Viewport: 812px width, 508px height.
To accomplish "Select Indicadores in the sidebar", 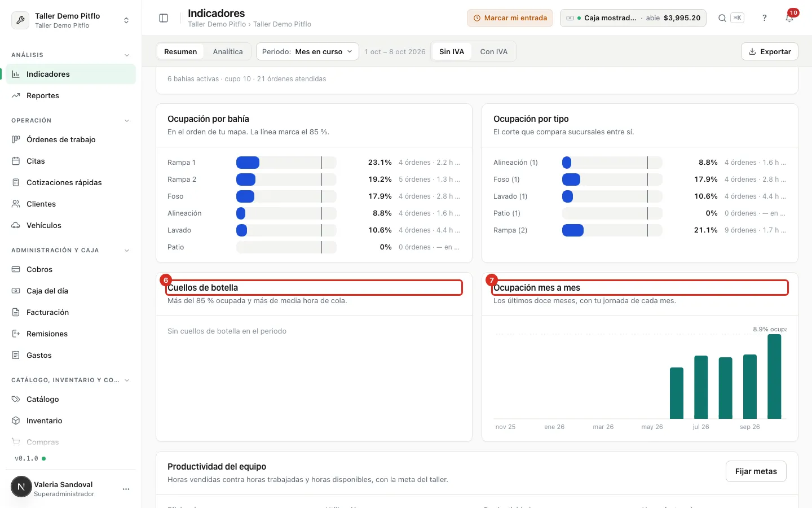I will point(70,74).
